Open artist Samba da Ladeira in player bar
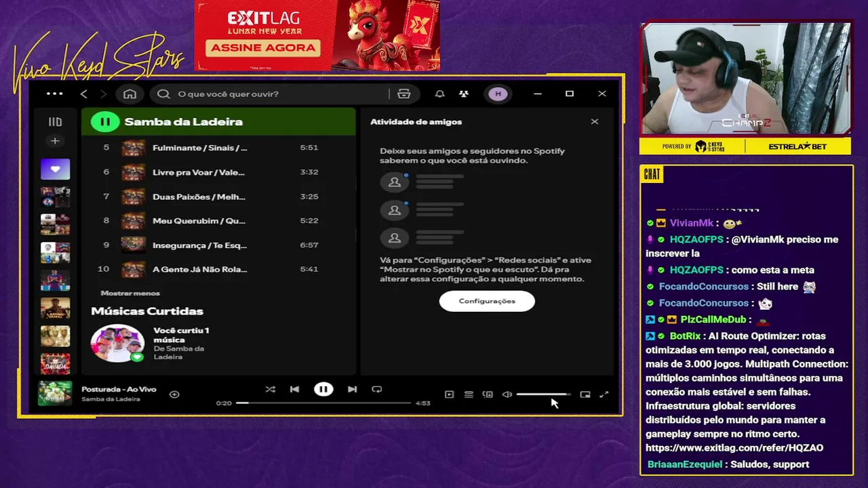 point(111,399)
